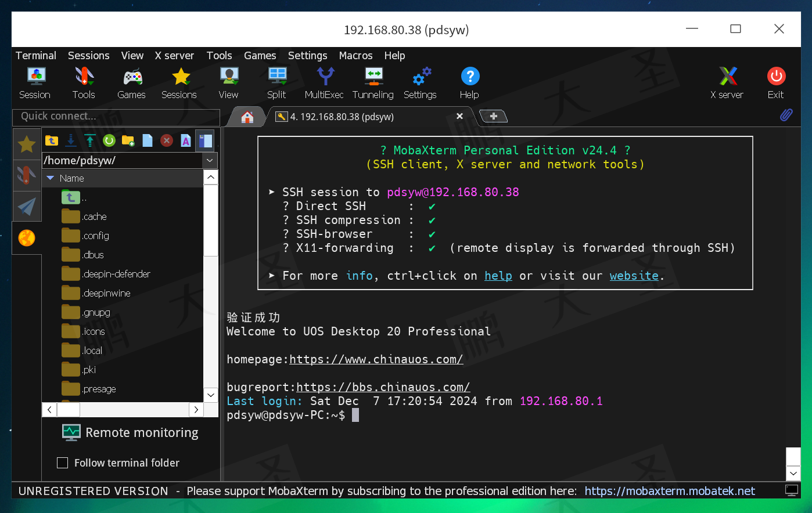Close the 192.168.80.38 session tab
Screen dimensions: 812x513
[459, 116]
